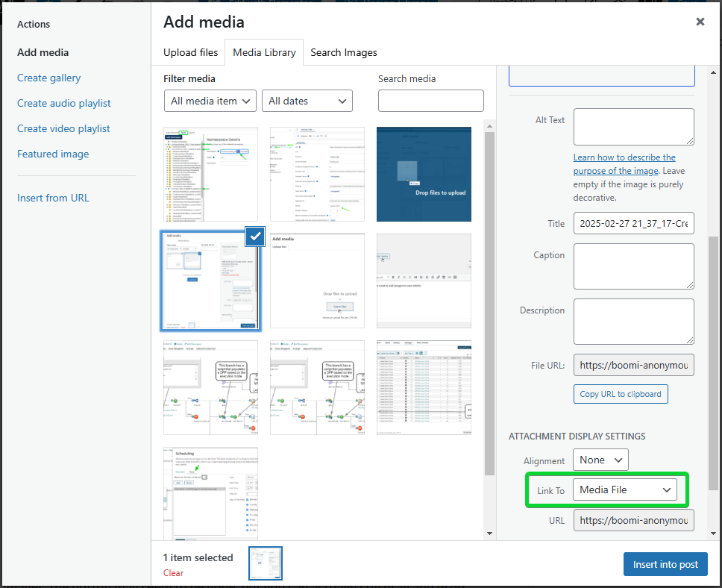Viewport: 722px width, 588px height.
Task: Click Copy URL to clipboard button
Action: pos(620,394)
